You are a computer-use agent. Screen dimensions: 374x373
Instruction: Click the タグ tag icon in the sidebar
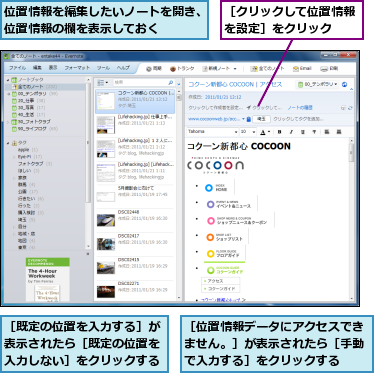pos(14,143)
